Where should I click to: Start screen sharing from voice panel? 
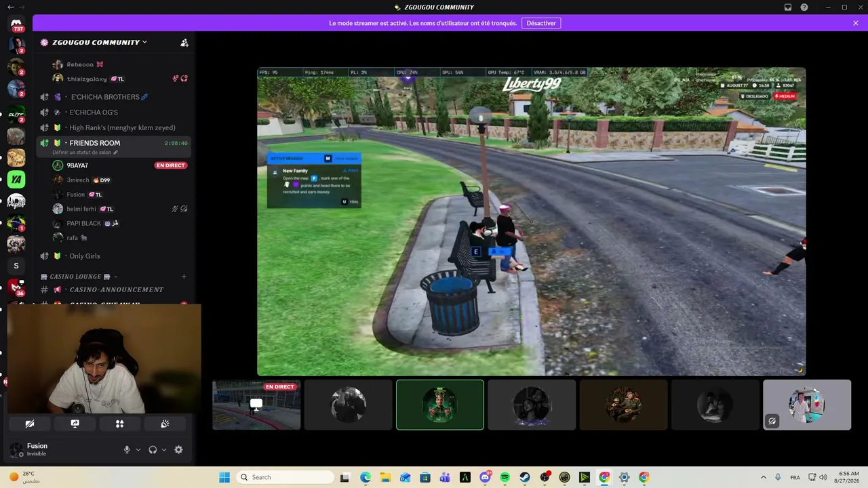tap(75, 424)
